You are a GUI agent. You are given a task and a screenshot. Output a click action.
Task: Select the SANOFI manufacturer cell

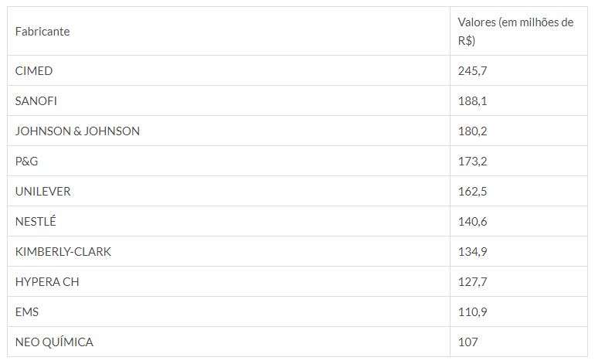pos(36,101)
